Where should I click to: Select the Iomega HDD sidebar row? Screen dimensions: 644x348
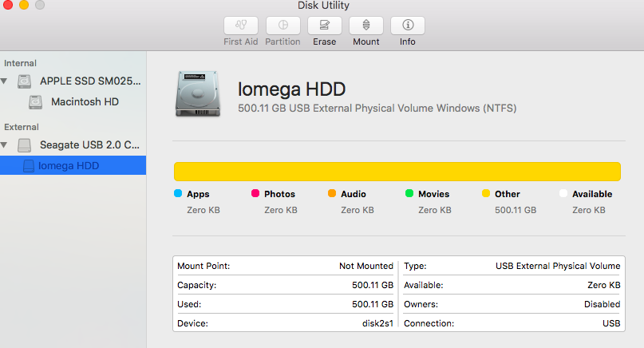click(x=73, y=165)
